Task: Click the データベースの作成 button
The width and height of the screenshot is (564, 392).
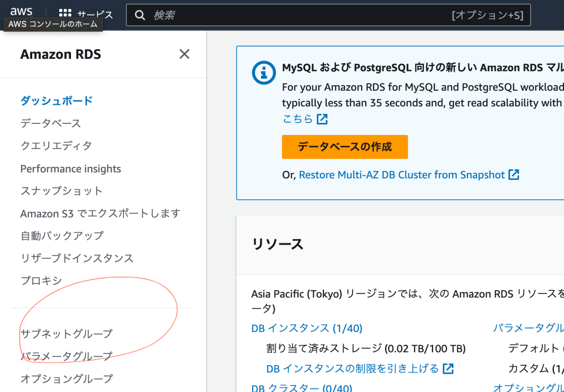Action: 345,147
